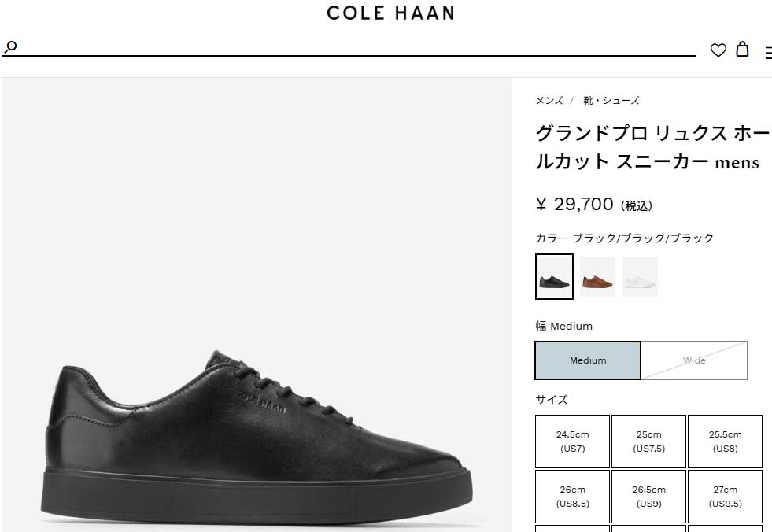This screenshot has width=772, height=532.
Task: Choose size 25cm (US7.5)
Action: tap(648, 441)
